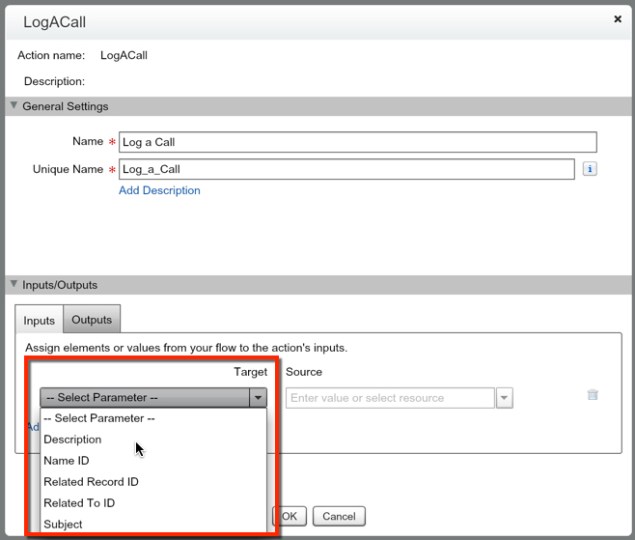
Task: Click the Add Description link
Action: tap(159, 190)
